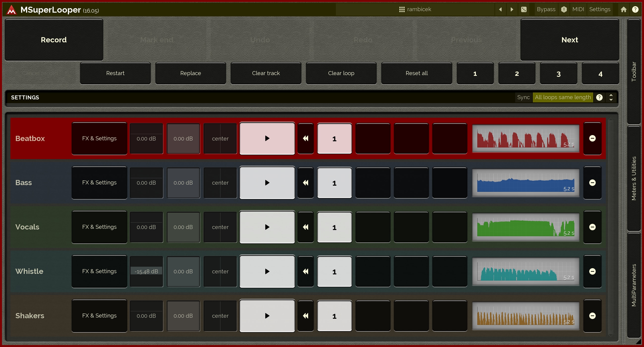Remove the Vocals track with minus icon

(x=592, y=227)
